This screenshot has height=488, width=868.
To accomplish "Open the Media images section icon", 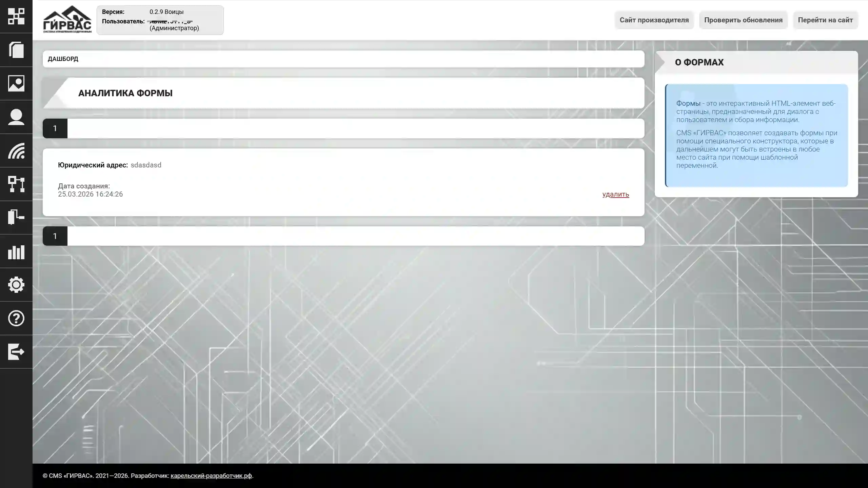I will click(16, 83).
